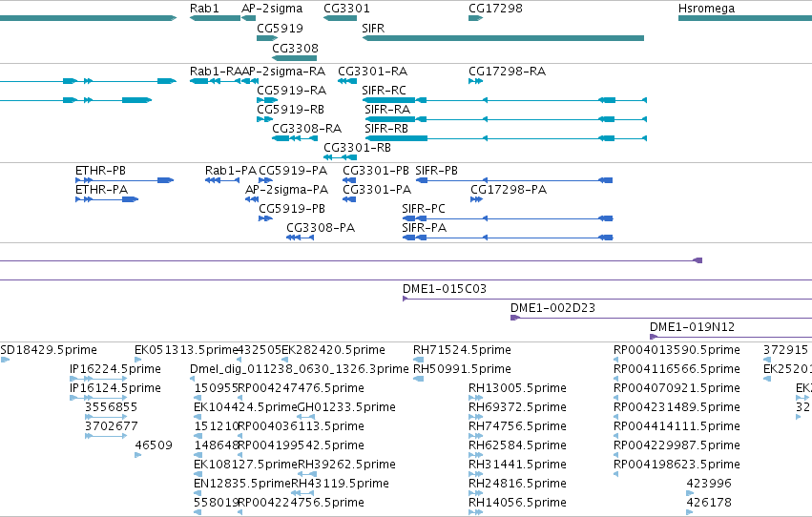Click the AP-2sigma-RA transcript label

[x=283, y=72]
